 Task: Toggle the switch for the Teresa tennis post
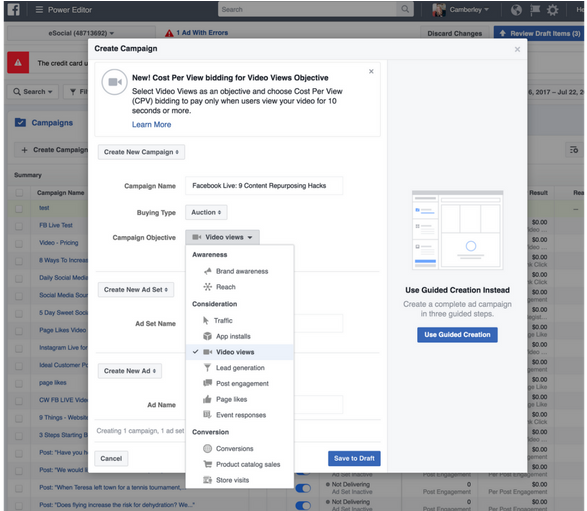coord(303,488)
